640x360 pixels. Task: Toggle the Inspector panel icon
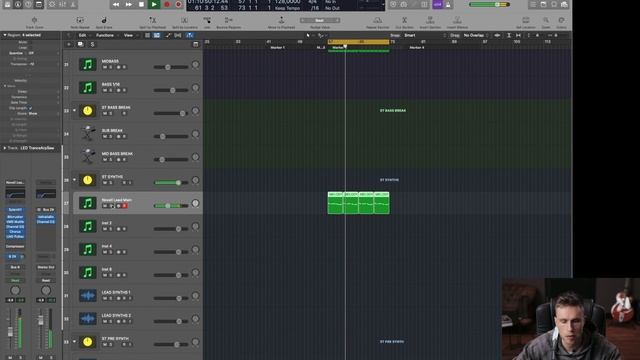coord(18,4)
